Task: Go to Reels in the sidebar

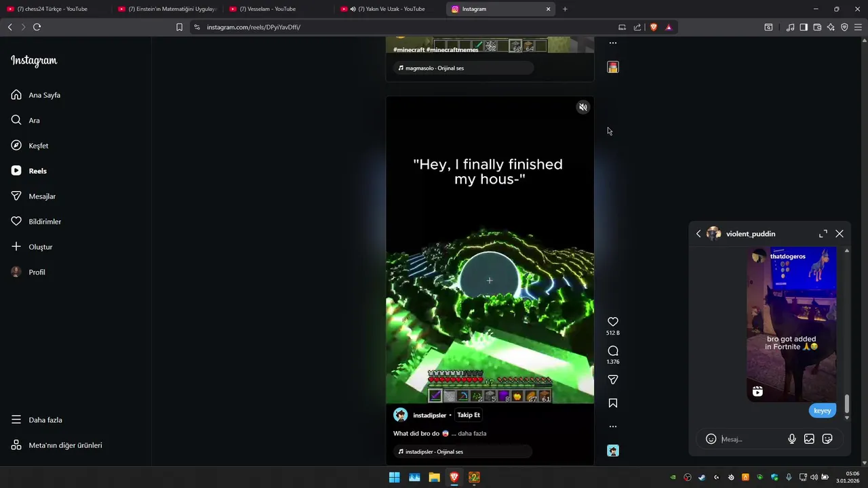Action: 29,171
